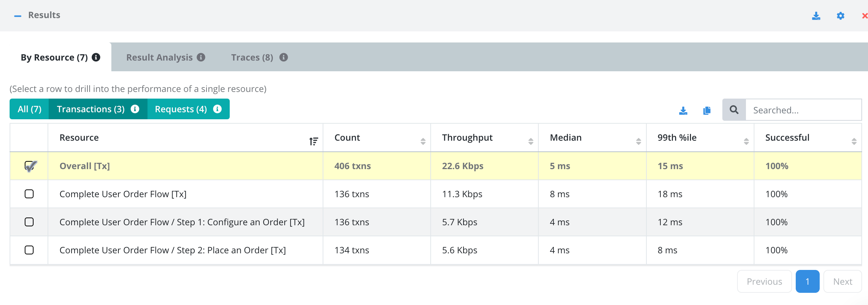Click the 8 ms median cell
Screen dimensions: 868x305
coord(592,194)
